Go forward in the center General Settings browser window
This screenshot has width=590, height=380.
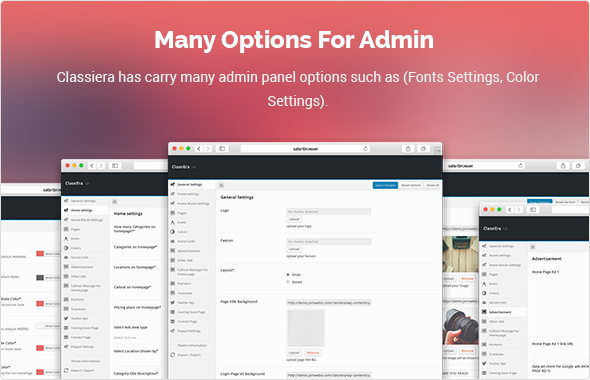tap(208, 149)
